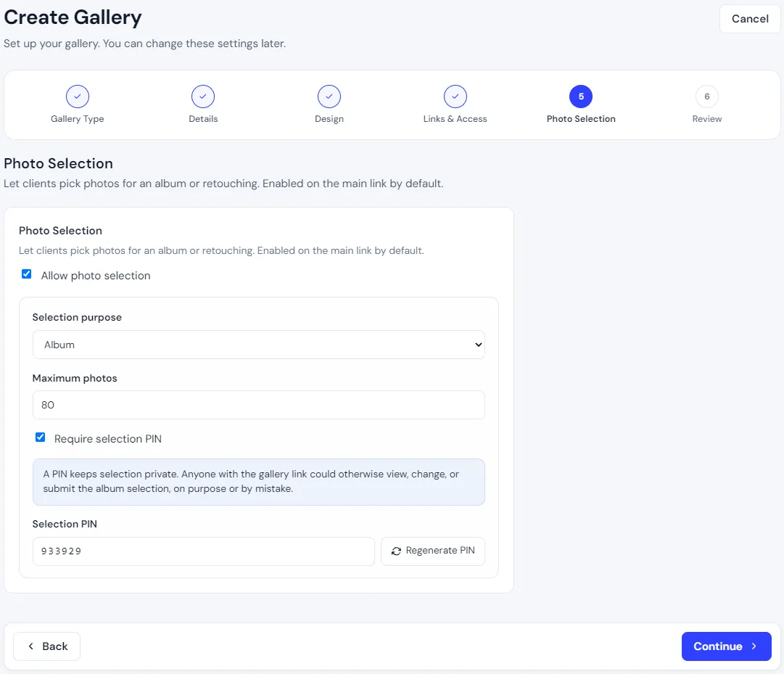Screen dimensions: 784x674
Task: Uncheck Allow photo selection checkbox
Action: (x=27, y=274)
